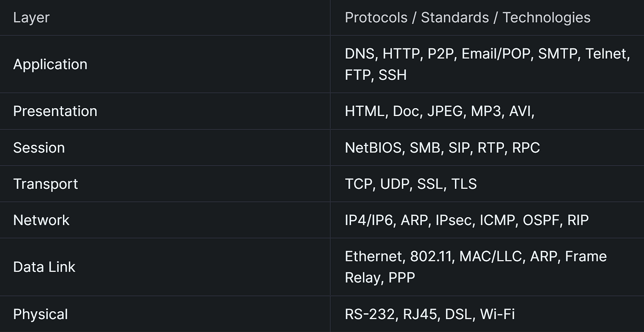Select the Presentation layer cell
Screen dimensions: 644x332
[165, 111]
